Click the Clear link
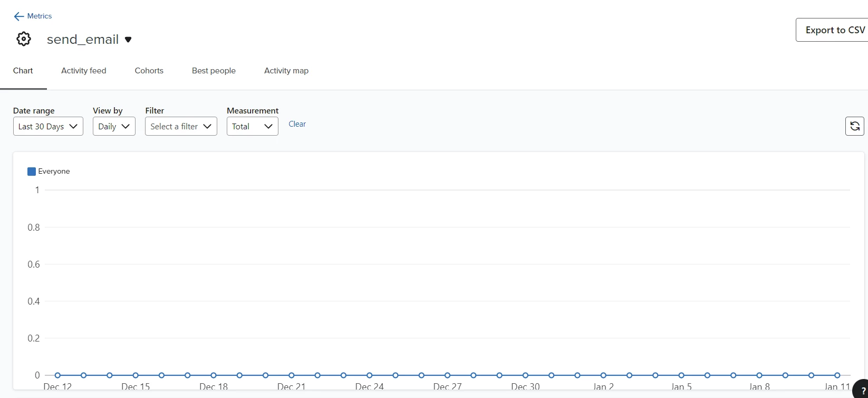Screen dimensions: 868x398 pyautogui.click(x=297, y=124)
